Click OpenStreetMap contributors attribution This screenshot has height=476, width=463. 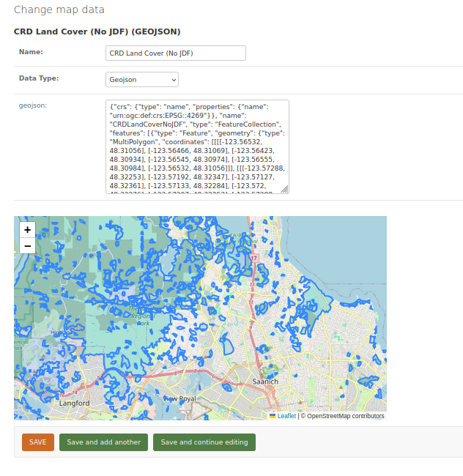click(x=345, y=416)
